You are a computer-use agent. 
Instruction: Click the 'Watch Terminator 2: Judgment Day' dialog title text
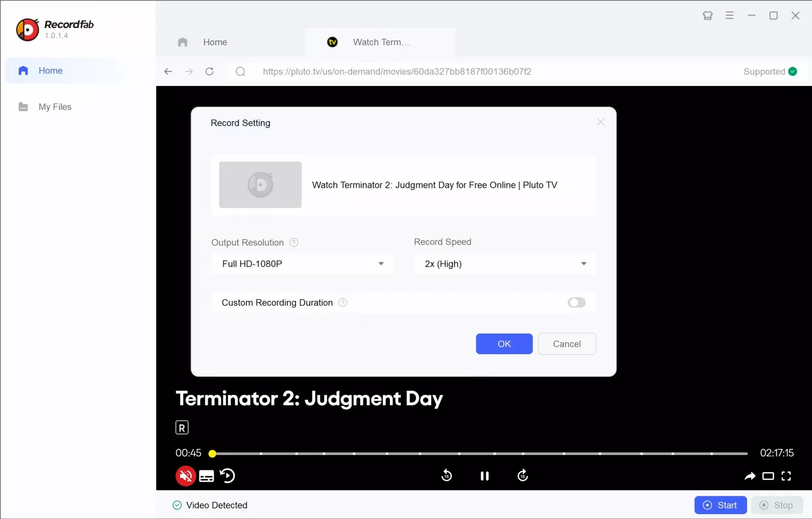click(x=435, y=185)
